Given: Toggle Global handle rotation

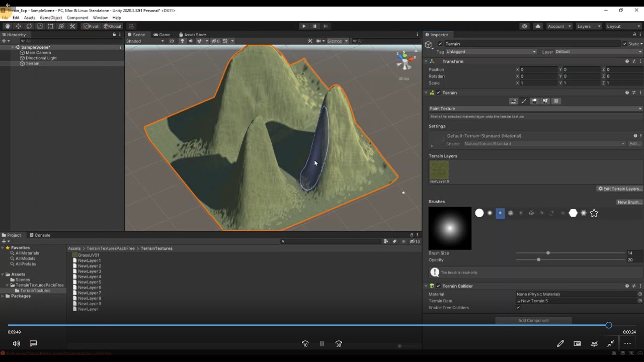Looking at the screenshot, I should click(113, 26).
